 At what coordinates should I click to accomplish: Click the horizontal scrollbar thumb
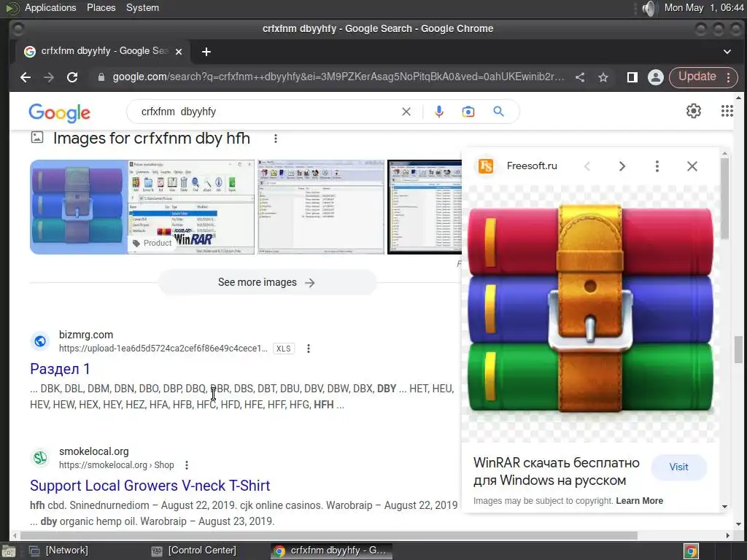click(328, 536)
